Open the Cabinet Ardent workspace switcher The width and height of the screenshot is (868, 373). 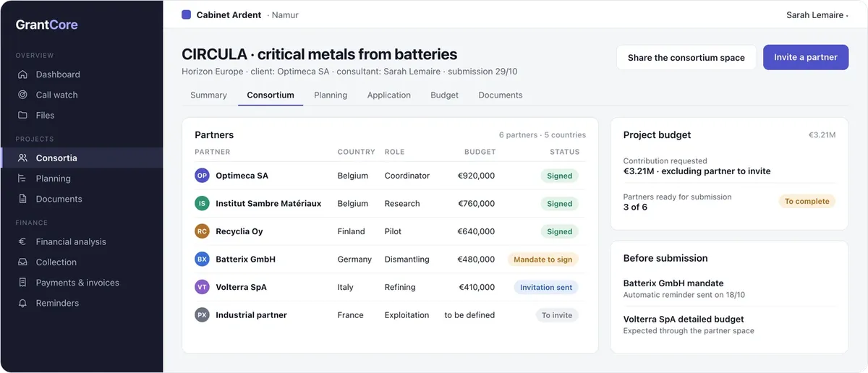click(240, 14)
